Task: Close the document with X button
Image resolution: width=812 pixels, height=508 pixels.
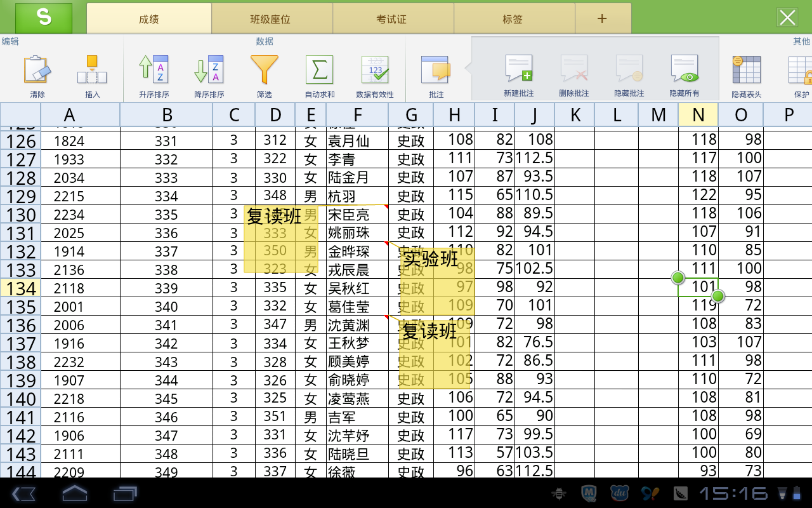Action: (787, 18)
